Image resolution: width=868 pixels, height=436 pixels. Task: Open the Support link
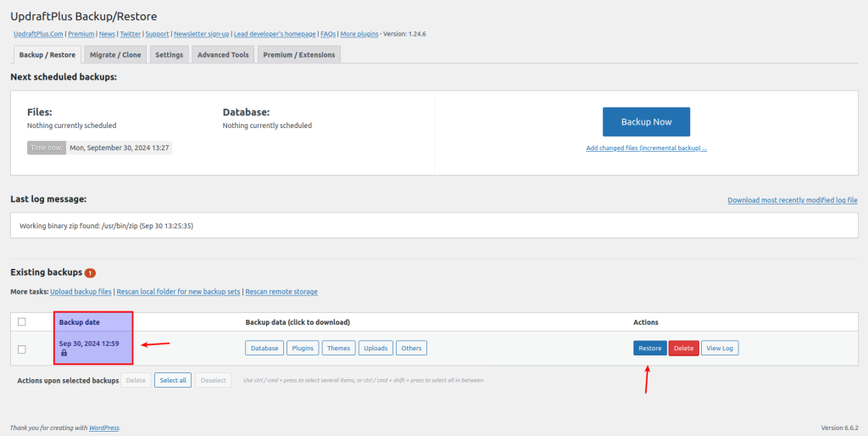click(157, 34)
